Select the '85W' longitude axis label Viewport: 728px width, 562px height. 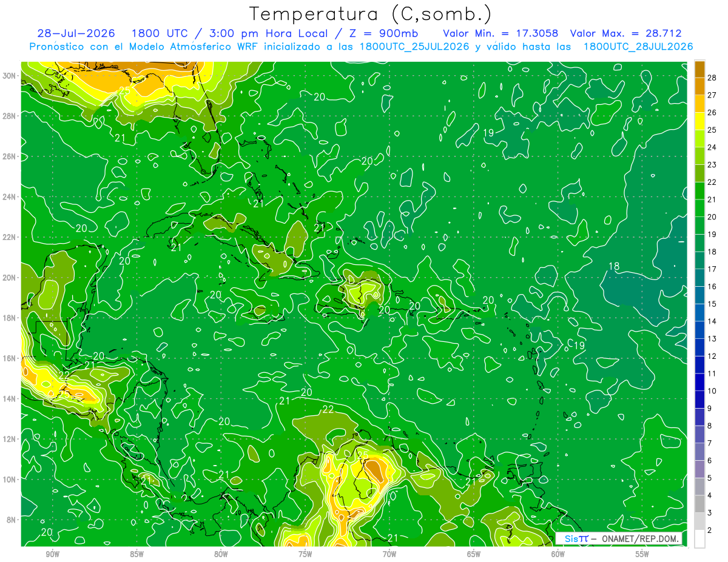pos(136,554)
